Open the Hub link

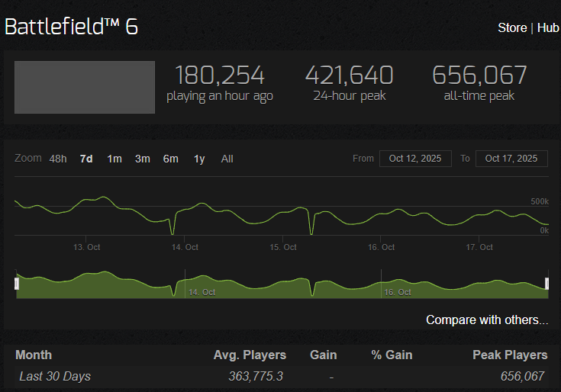[548, 28]
